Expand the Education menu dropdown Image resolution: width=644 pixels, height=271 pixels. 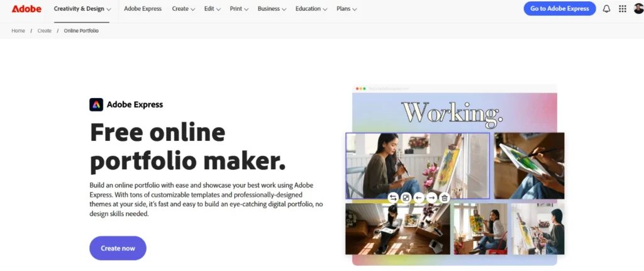(x=311, y=9)
